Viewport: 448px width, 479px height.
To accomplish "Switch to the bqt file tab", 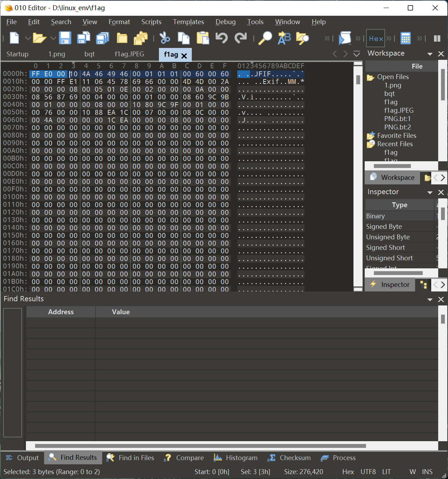I will pyautogui.click(x=90, y=54).
